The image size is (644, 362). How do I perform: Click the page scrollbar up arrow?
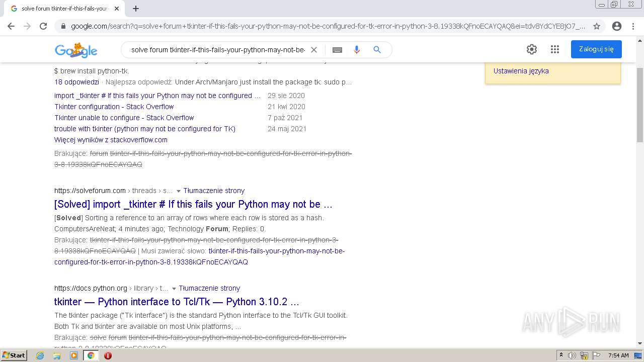(640, 41)
